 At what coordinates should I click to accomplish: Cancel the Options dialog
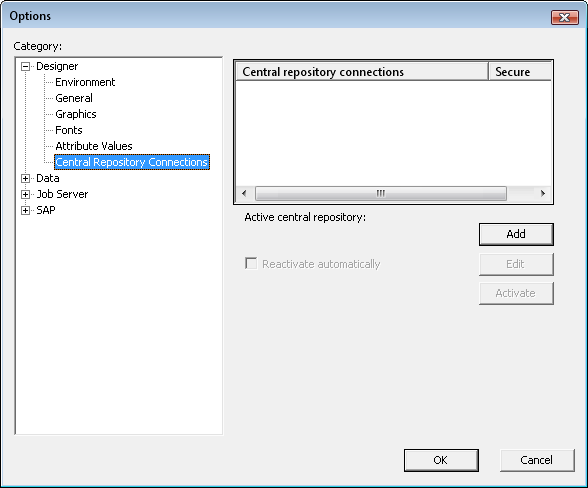click(x=537, y=460)
